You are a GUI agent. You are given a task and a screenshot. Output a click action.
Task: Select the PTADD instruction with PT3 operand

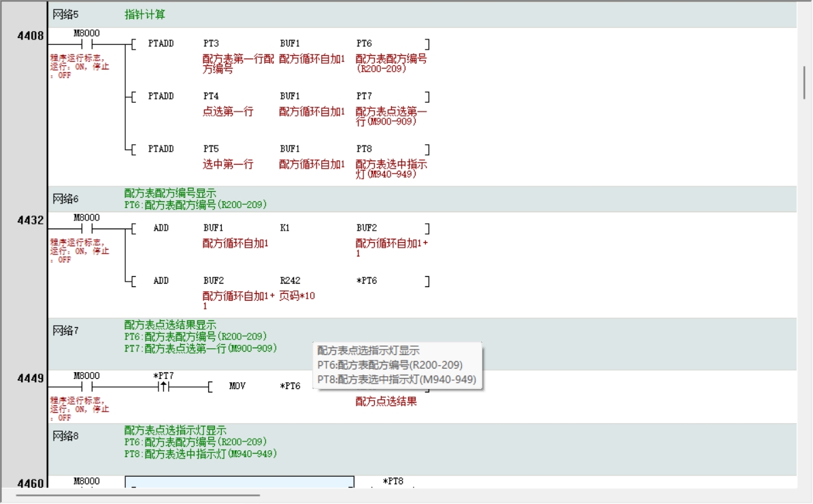161,44
